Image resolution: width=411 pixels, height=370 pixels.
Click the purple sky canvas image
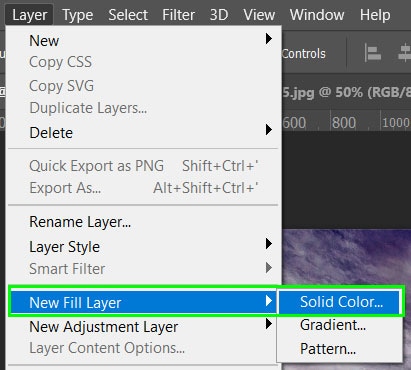coord(347,260)
